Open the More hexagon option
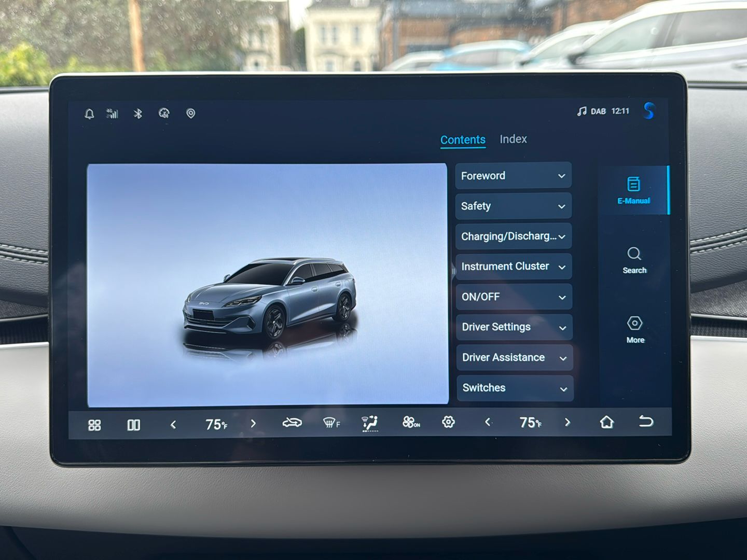Viewport: 747px width, 560px height. click(635, 330)
